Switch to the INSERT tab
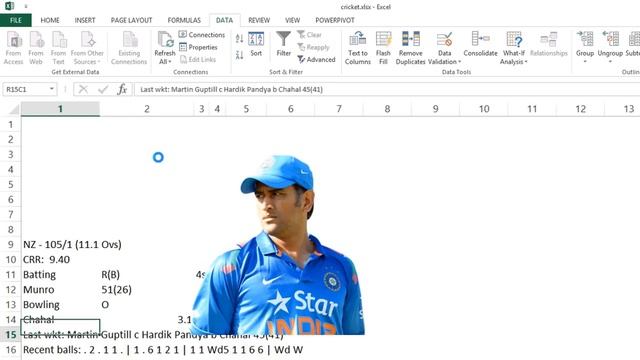Image resolution: width=640 pixels, height=360 pixels. (x=85, y=20)
